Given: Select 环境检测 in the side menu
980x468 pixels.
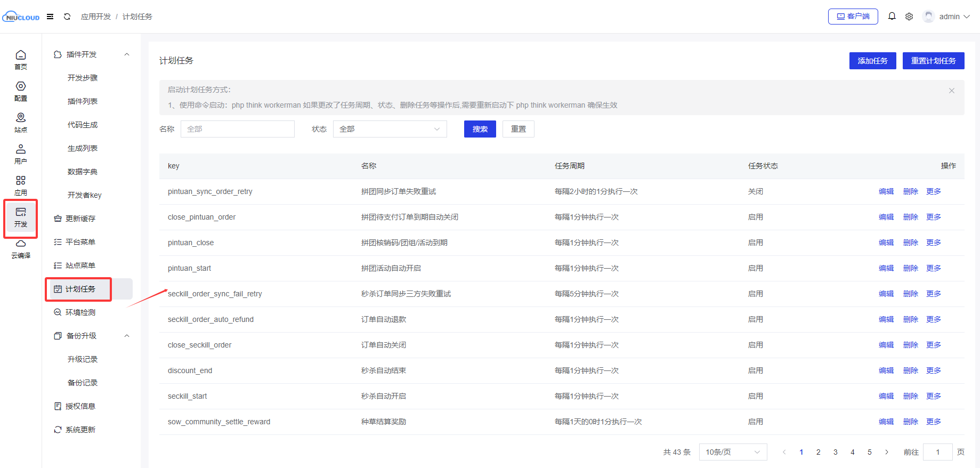Looking at the screenshot, I should point(80,312).
